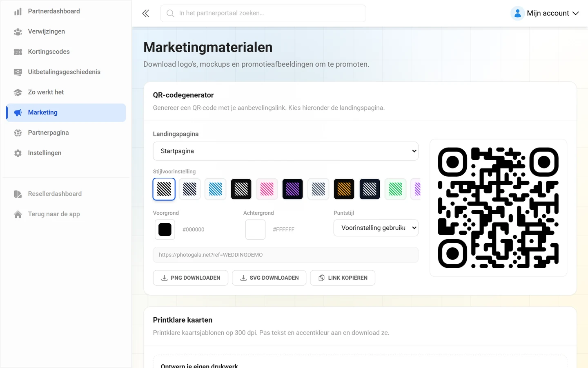Click the copy icon on Link kopiëren
The width and height of the screenshot is (588, 368).
coord(322,278)
